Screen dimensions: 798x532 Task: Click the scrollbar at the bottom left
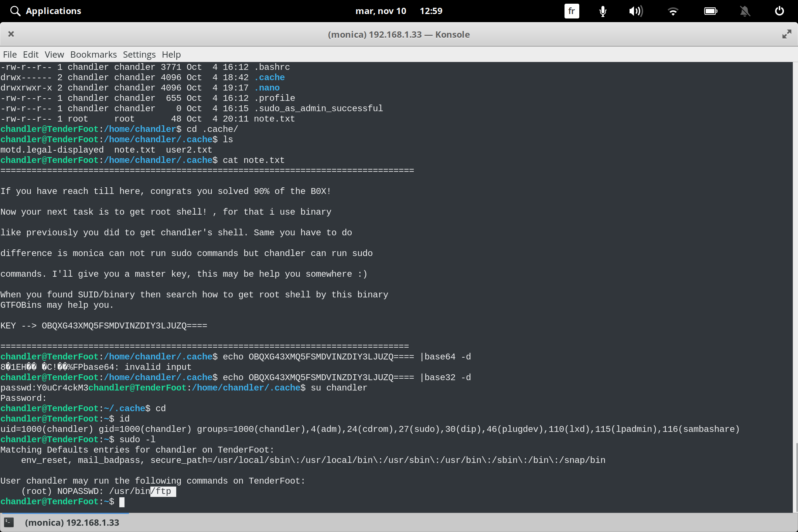click(x=64, y=513)
